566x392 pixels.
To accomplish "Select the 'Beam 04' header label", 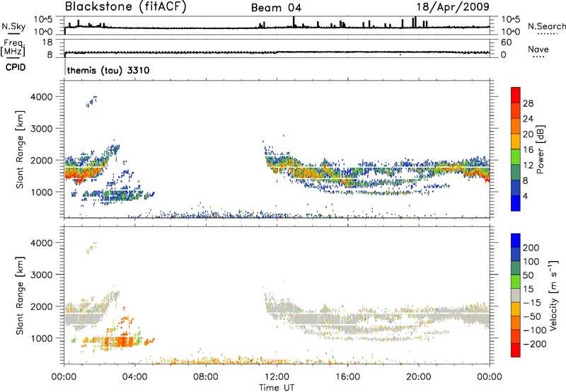I will 276,8.
